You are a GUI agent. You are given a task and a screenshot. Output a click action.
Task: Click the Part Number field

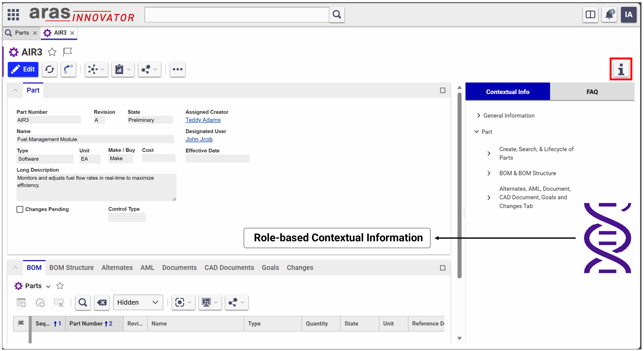click(x=49, y=120)
